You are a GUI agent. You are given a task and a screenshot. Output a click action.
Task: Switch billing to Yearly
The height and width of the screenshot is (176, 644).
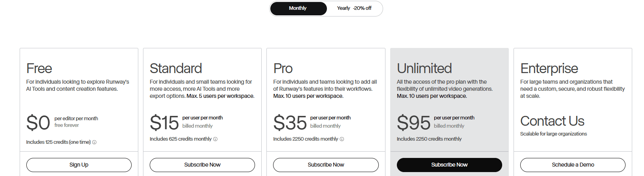343,8
